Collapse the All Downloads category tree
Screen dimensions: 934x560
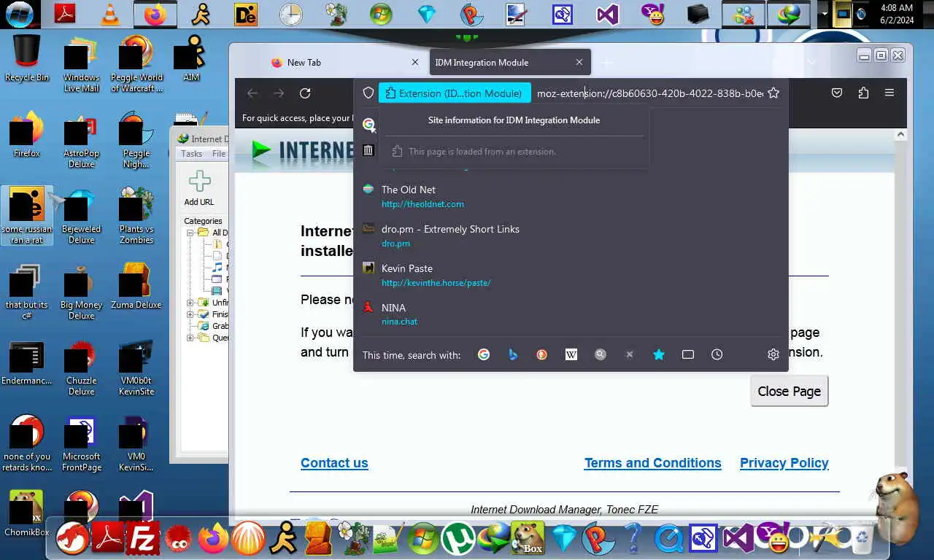[190, 233]
